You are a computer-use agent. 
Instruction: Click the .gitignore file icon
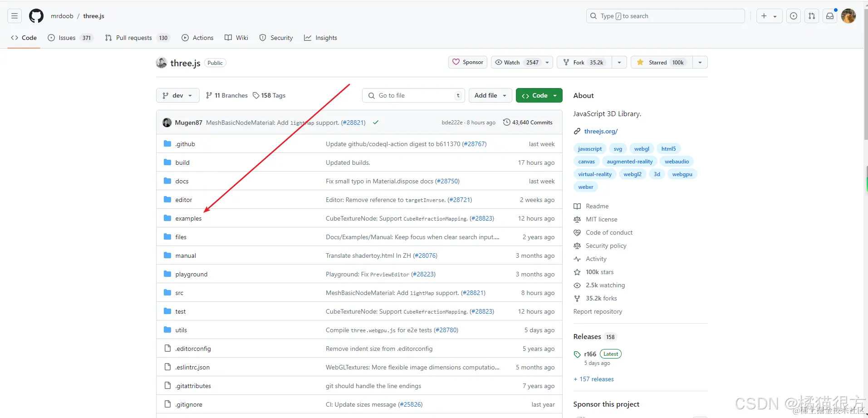click(x=167, y=404)
